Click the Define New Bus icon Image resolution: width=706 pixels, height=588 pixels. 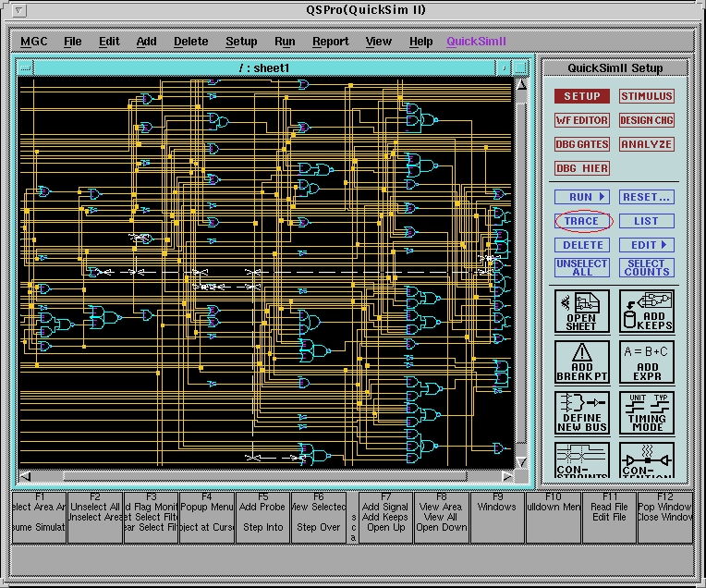(582, 413)
